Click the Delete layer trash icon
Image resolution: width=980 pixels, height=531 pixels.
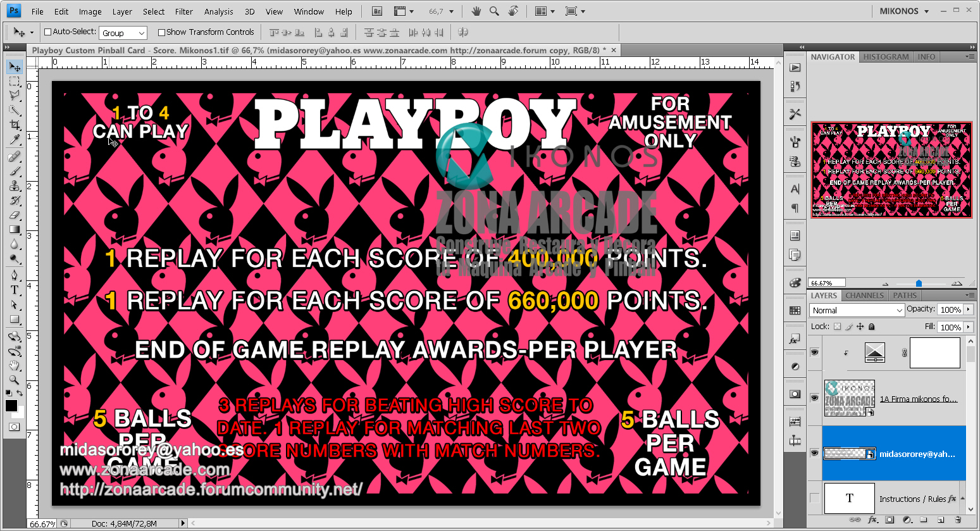pos(958,520)
